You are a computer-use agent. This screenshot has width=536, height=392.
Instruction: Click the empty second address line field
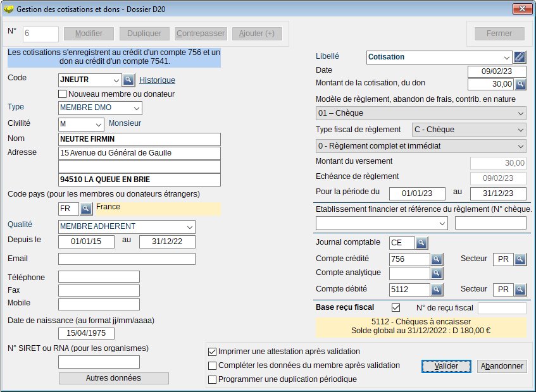point(139,167)
